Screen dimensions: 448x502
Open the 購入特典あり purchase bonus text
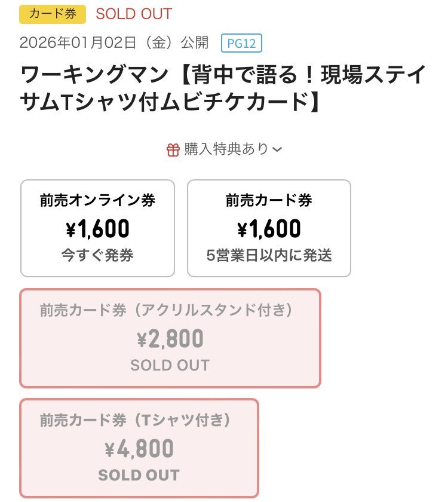click(x=226, y=149)
